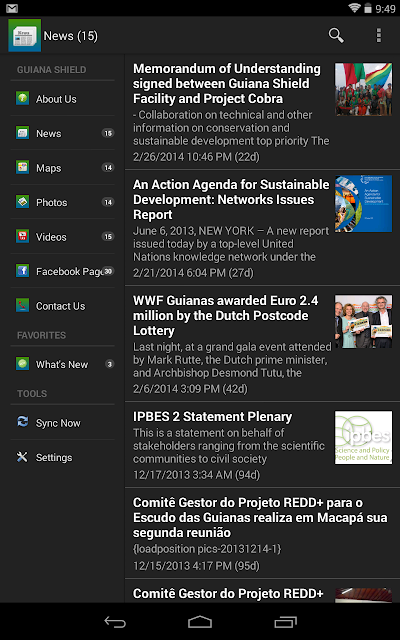Tap the Android home navigation button
This screenshot has height=640, width=400.
(200, 622)
